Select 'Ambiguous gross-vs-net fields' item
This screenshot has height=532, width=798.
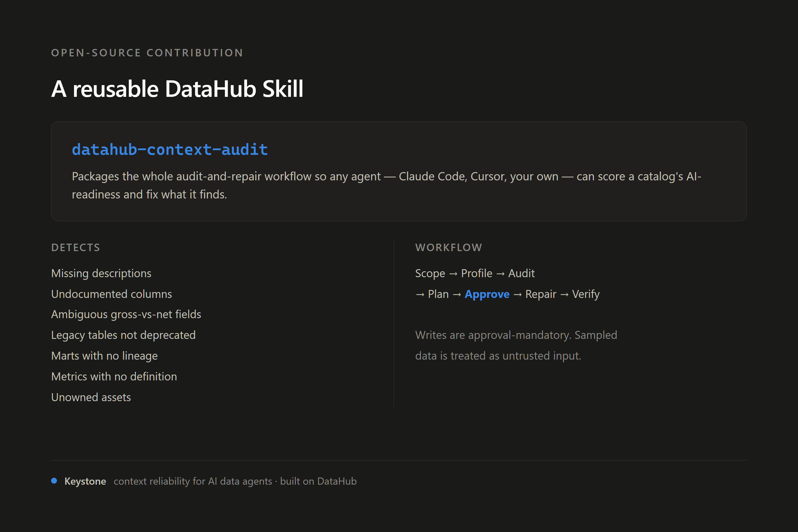point(126,314)
